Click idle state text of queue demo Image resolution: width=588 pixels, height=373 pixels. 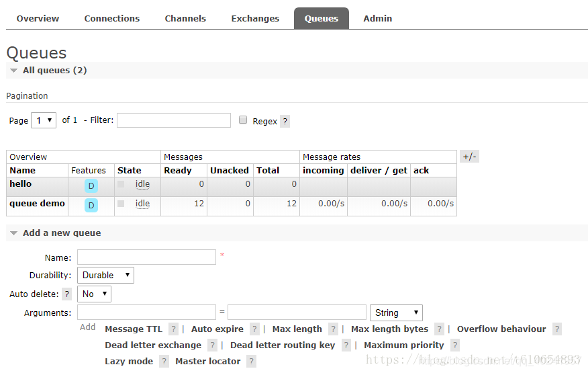tap(142, 204)
